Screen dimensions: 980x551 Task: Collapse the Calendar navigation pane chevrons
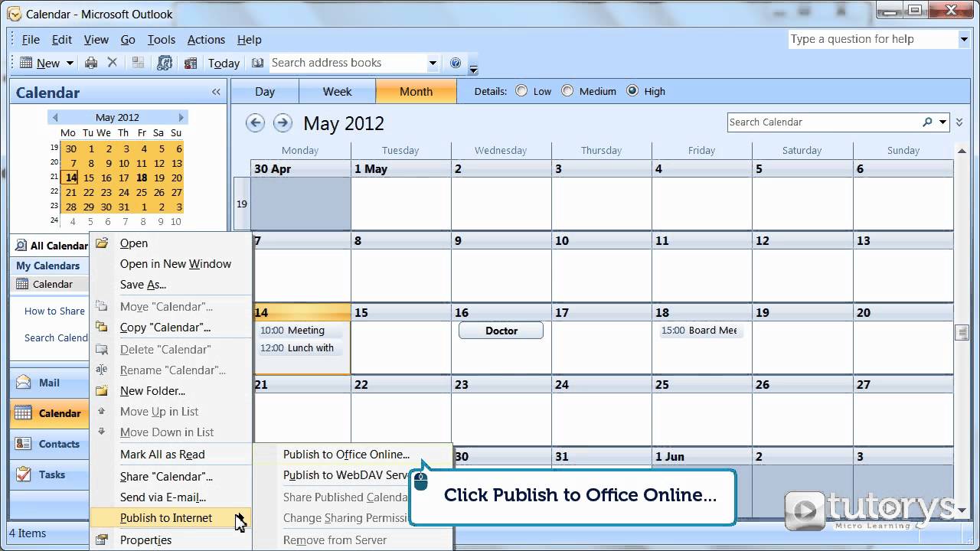(x=216, y=92)
